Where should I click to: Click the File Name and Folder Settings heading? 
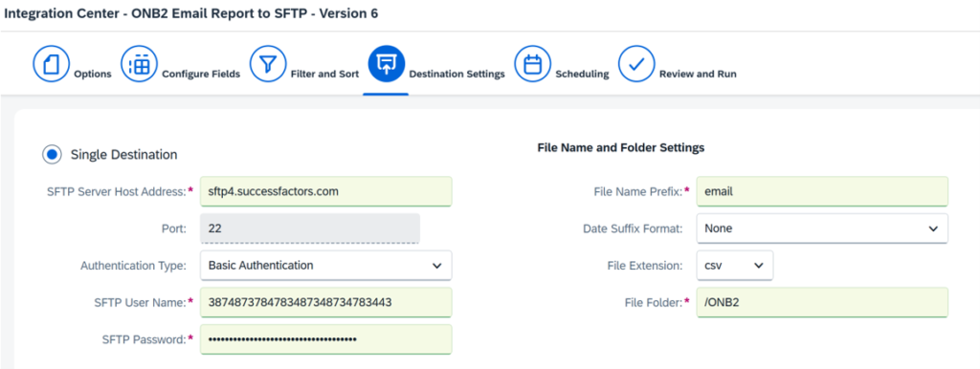pos(620,148)
